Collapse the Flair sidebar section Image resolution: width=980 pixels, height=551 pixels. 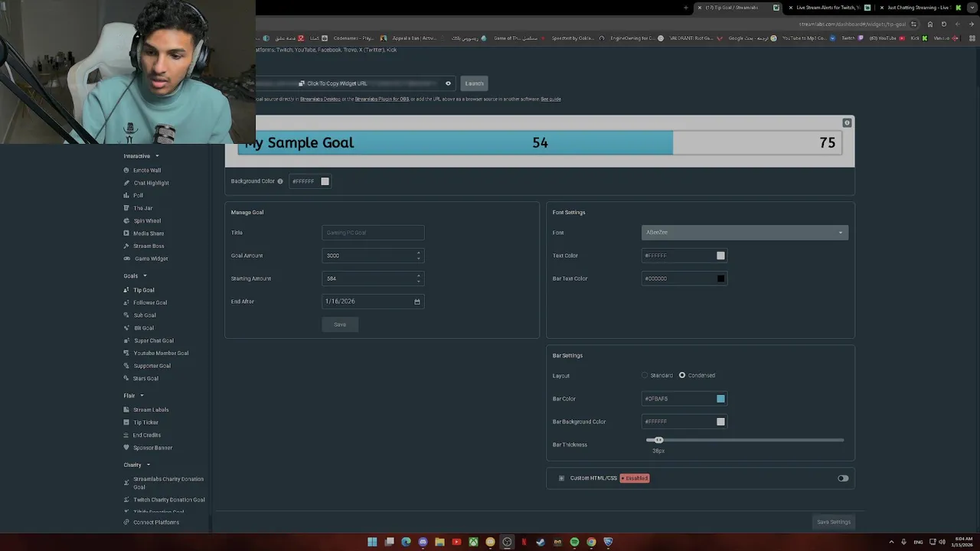click(142, 396)
